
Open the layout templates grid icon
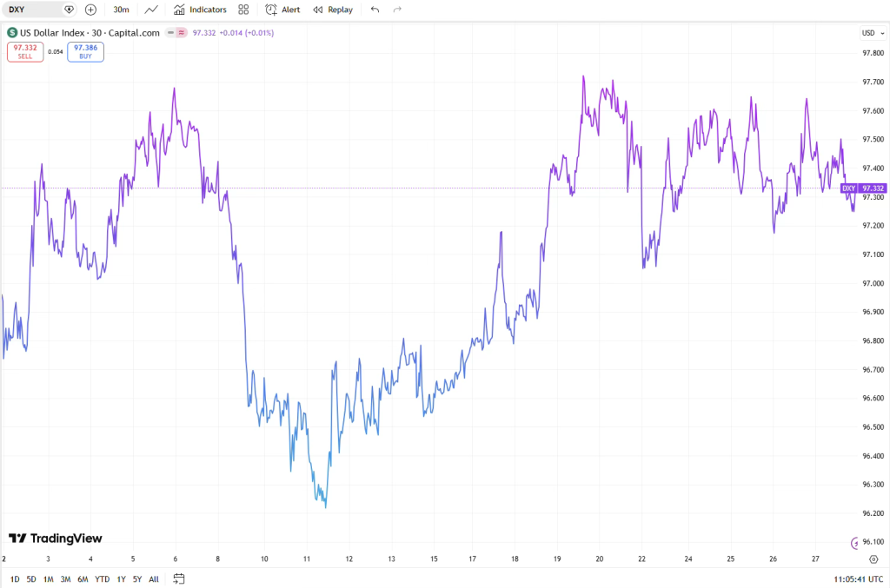(243, 10)
